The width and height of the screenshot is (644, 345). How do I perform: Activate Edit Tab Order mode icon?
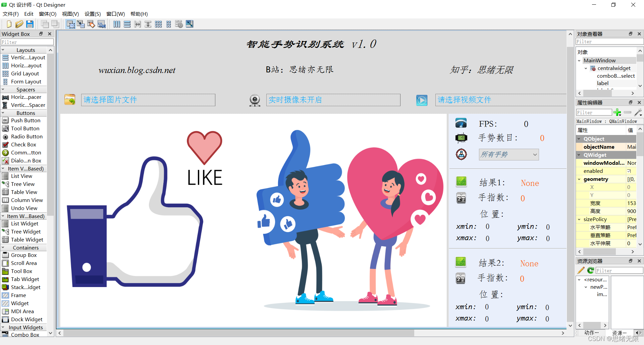coord(102,24)
